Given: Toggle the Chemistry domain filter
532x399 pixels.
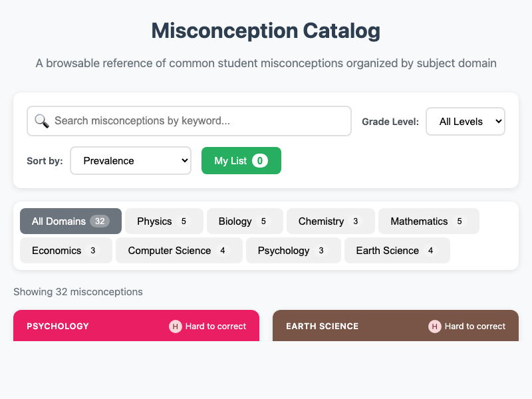Looking at the screenshot, I should pos(325,221).
